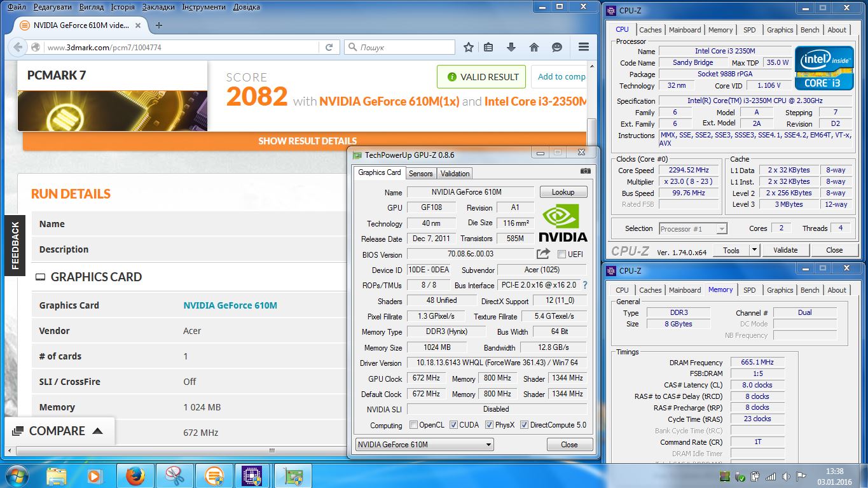Open Інструменти menu in Firefox
Viewport: 868px width, 488px height.
203,7
